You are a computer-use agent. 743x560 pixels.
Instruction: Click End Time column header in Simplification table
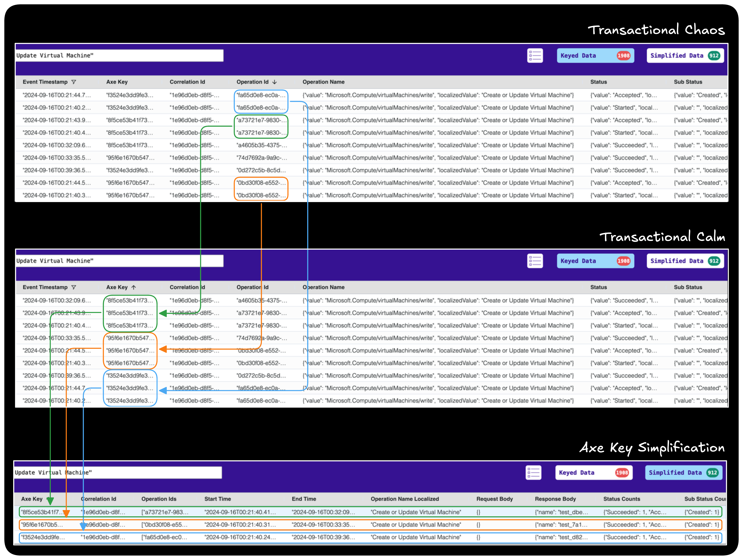pos(304,499)
